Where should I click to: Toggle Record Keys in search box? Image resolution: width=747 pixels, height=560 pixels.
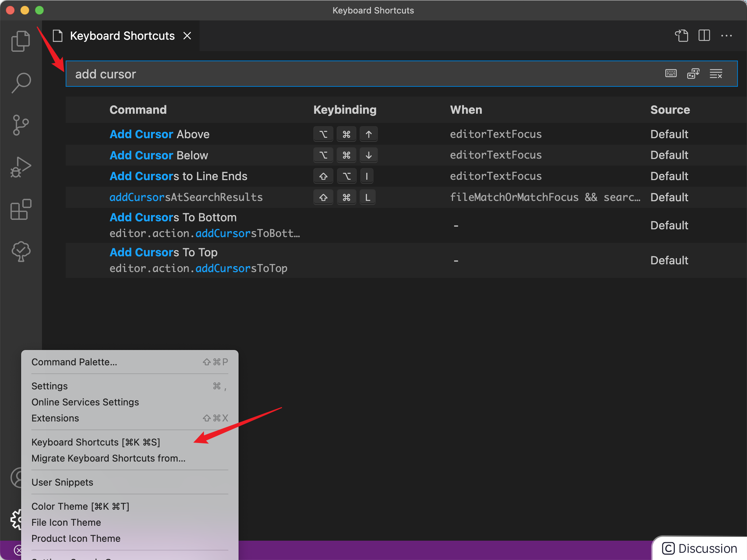(671, 74)
